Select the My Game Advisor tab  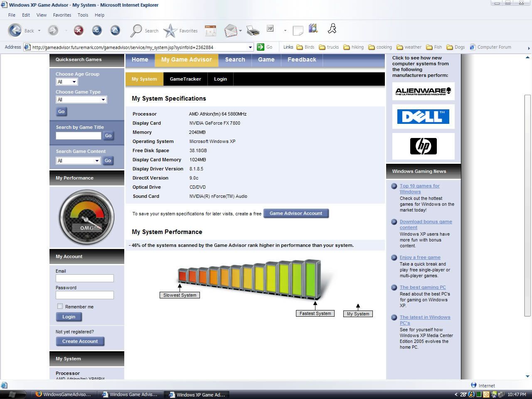(187, 59)
